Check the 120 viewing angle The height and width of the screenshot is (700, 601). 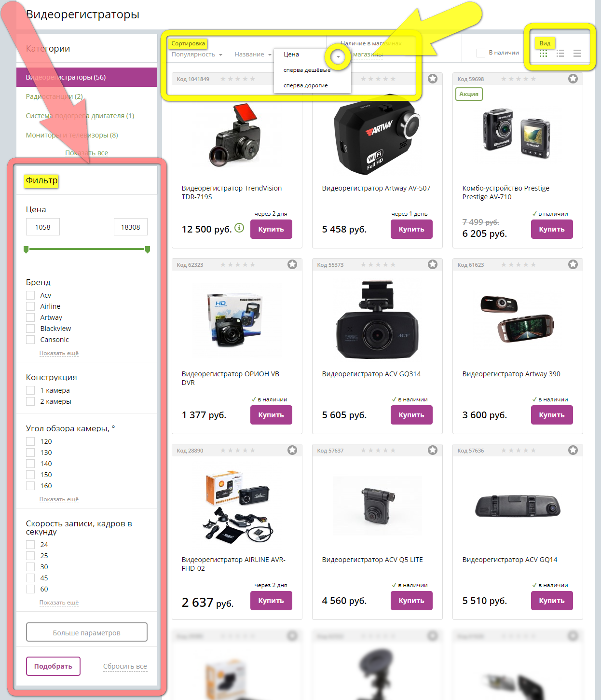tap(30, 441)
